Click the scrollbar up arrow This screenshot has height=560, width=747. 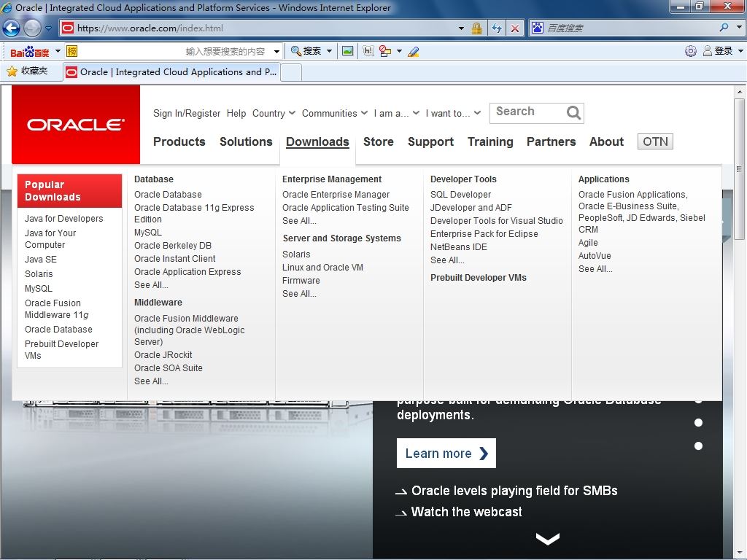[739, 91]
